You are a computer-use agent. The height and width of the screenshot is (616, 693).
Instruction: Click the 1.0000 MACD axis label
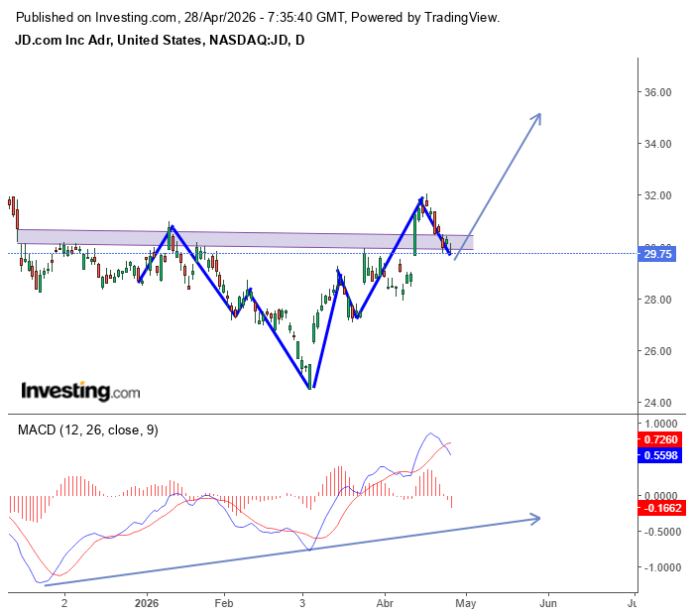661,424
